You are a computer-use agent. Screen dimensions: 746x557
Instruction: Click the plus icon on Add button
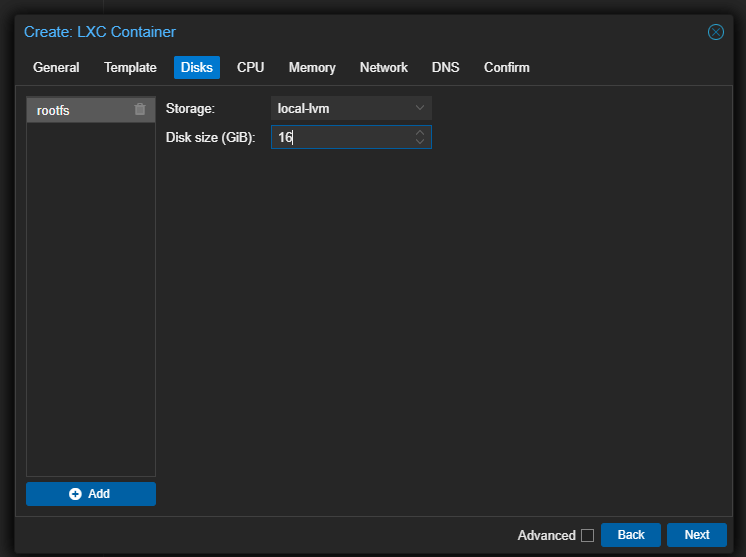[75, 494]
